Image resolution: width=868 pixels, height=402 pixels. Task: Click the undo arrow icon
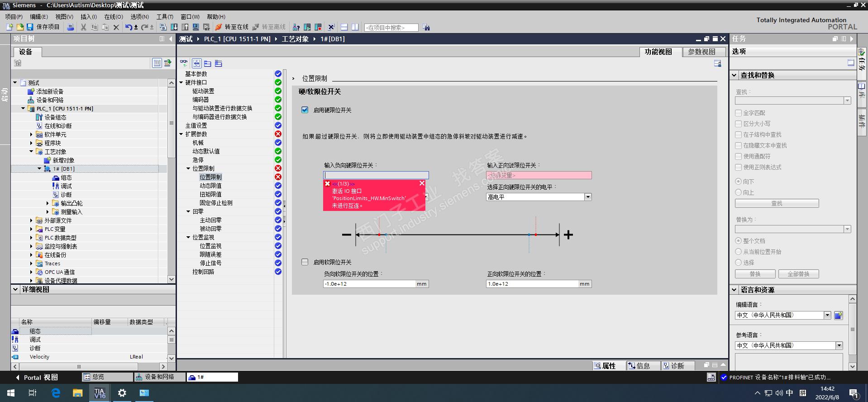coord(129,27)
